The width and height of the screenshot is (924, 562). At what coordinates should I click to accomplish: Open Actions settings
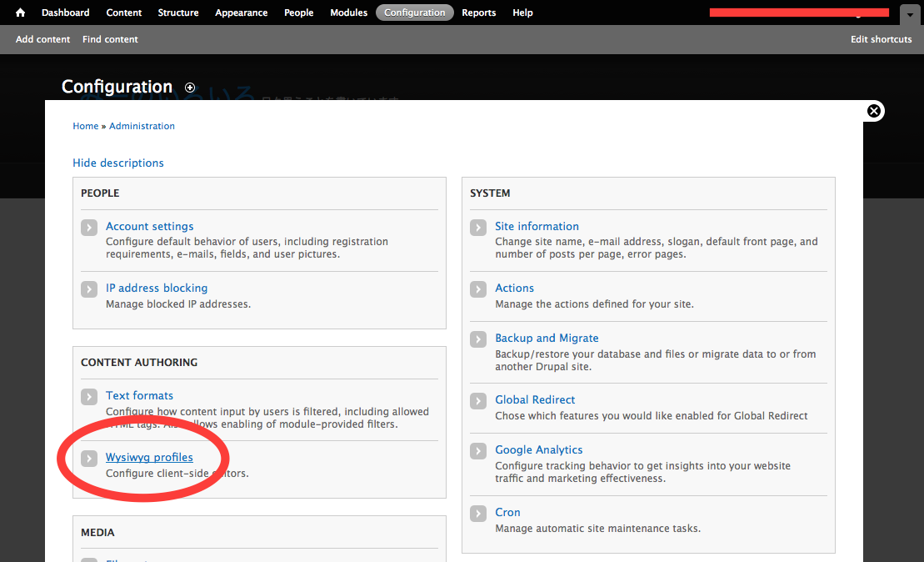click(x=514, y=288)
